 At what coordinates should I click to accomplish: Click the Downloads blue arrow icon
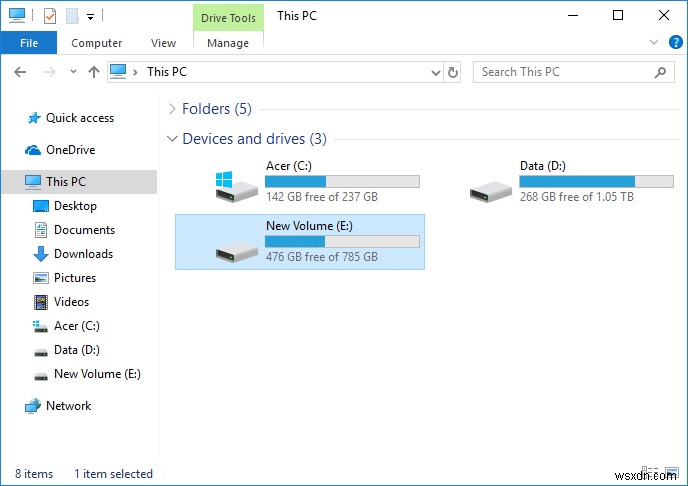click(41, 254)
